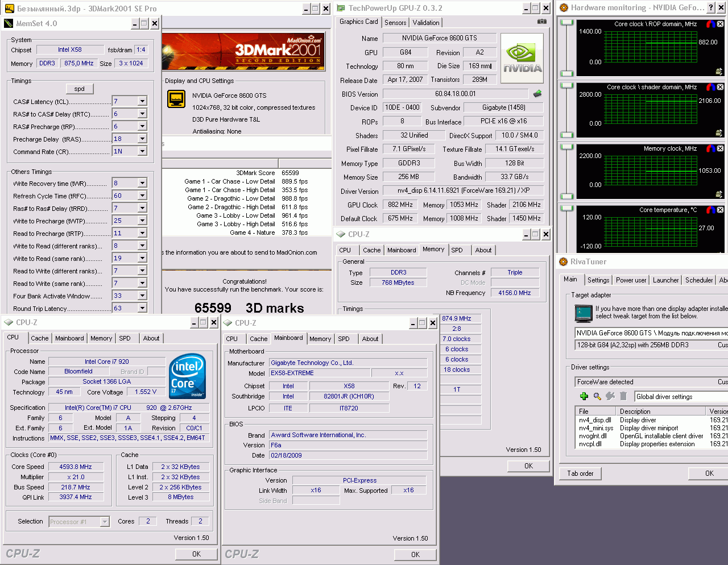Close the Memory clock graph
This screenshot has width=728, height=565.
720,148
